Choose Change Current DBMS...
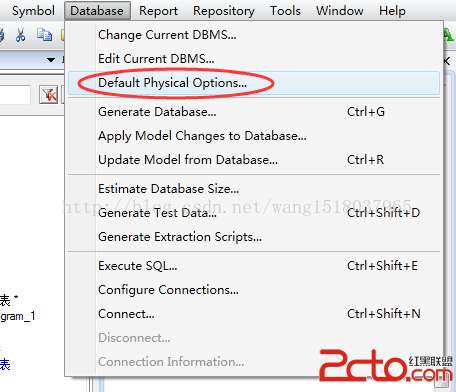Image resolution: width=456 pixels, height=392 pixels. [254, 35]
